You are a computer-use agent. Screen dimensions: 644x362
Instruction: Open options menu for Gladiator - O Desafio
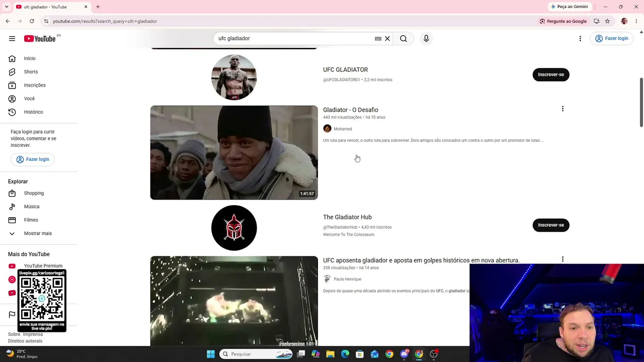[562, 109]
